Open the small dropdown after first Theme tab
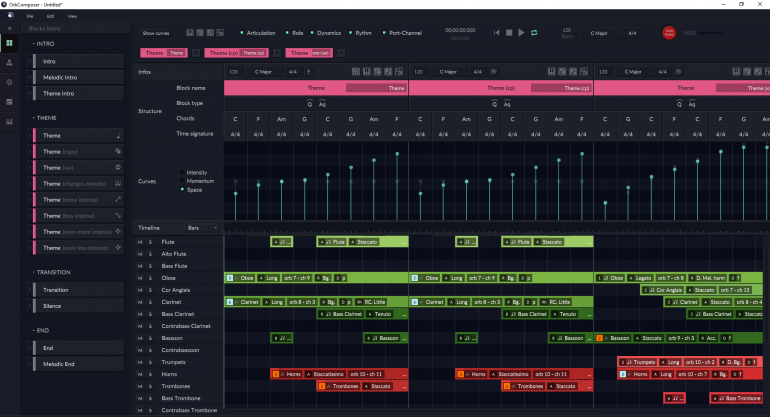 coord(195,53)
